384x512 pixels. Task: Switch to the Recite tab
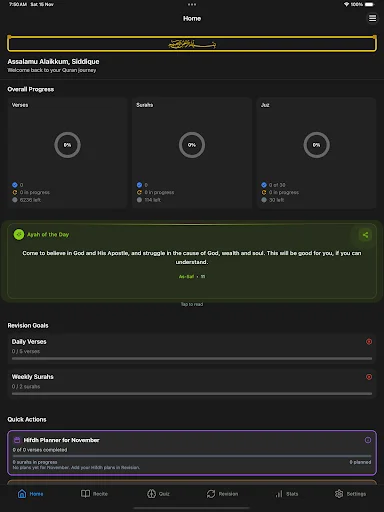click(x=94, y=494)
